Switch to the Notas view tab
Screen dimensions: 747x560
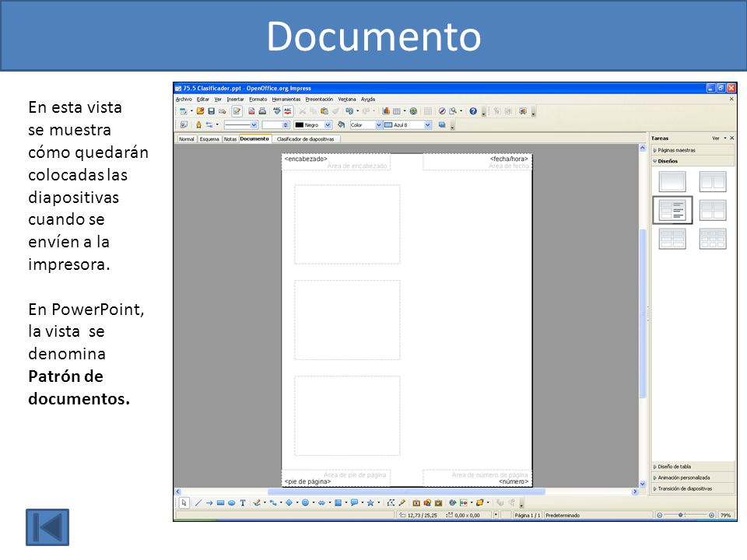point(230,139)
